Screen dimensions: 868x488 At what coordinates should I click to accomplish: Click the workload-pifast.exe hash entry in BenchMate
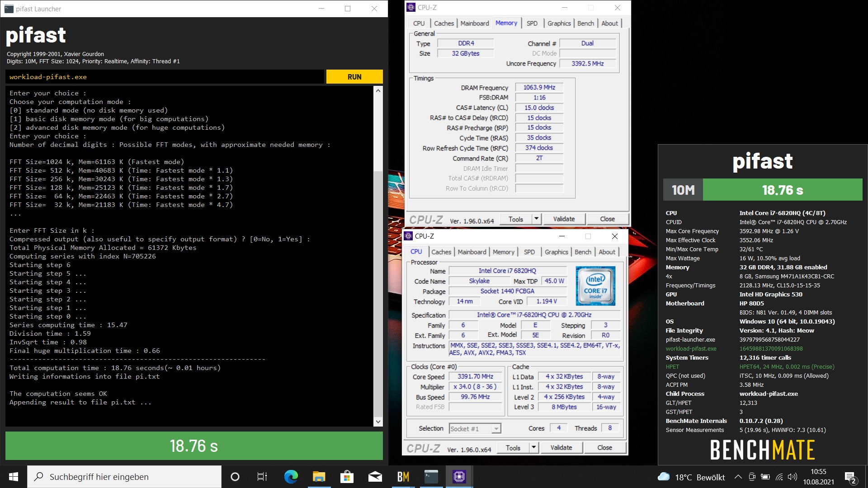(x=771, y=349)
